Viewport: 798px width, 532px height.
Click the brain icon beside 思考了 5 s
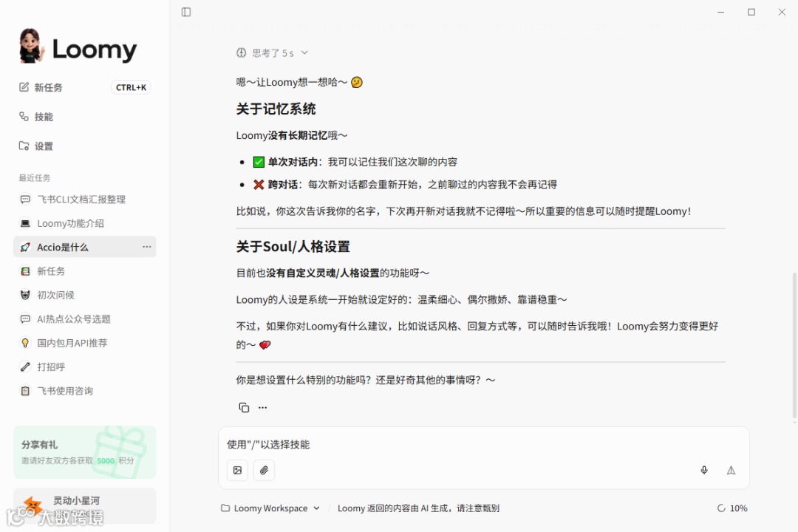pos(241,52)
